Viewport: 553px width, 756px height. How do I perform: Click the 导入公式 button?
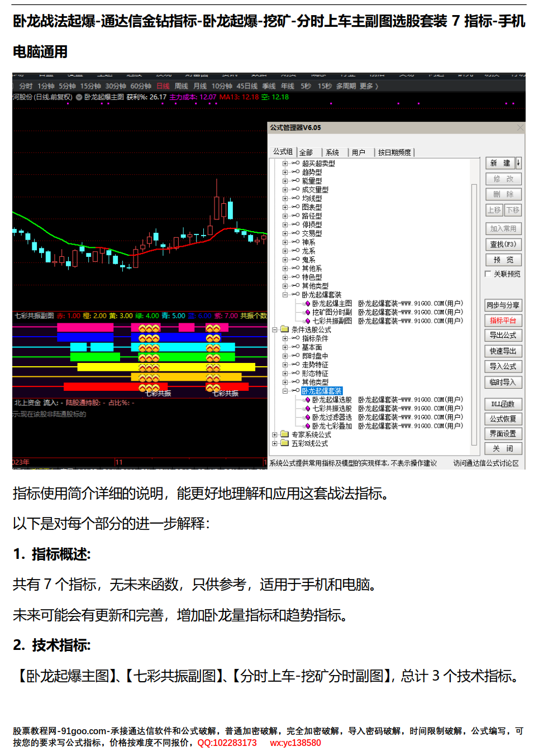pyautogui.click(x=503, y=367)
